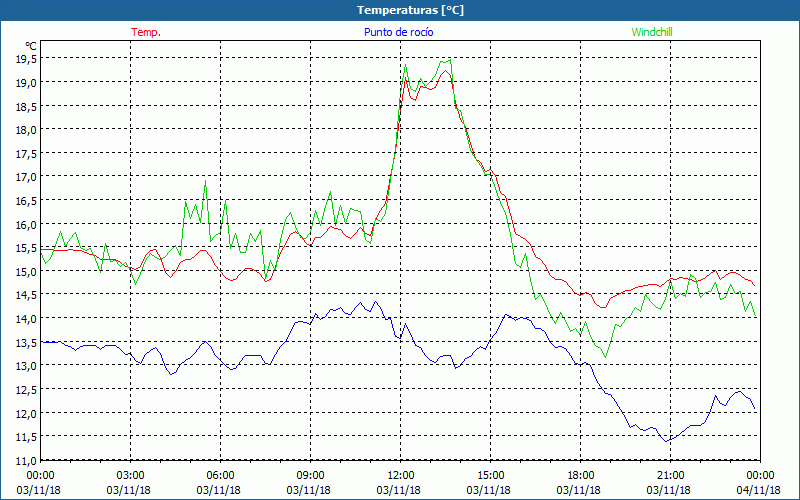Click the blue dew point minimum near 21:00
800x500 pixels.
(x=666, y=441)
